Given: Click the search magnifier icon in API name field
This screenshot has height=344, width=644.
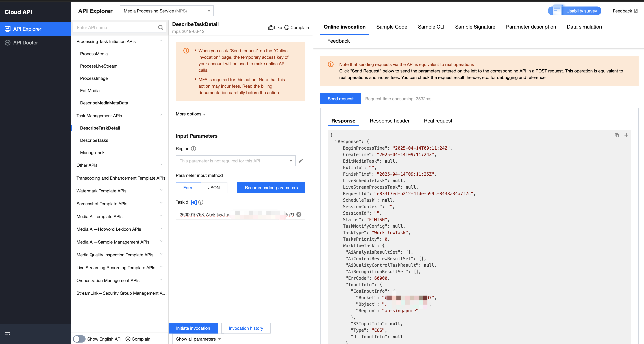Looking at the screenshot, I should tap(160, 27).
